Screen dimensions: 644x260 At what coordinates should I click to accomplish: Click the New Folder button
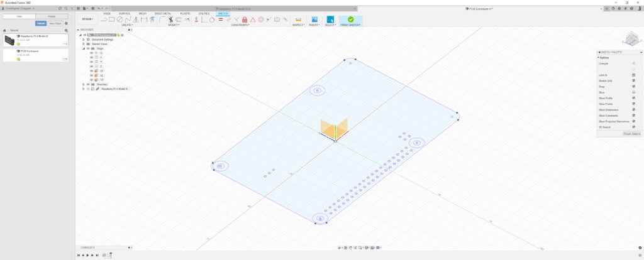click(55, 23)
